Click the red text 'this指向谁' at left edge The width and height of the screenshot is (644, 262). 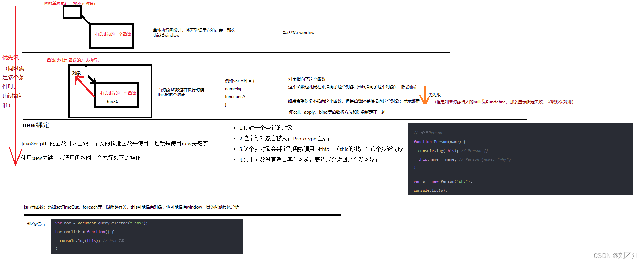[x=13, y=100]
